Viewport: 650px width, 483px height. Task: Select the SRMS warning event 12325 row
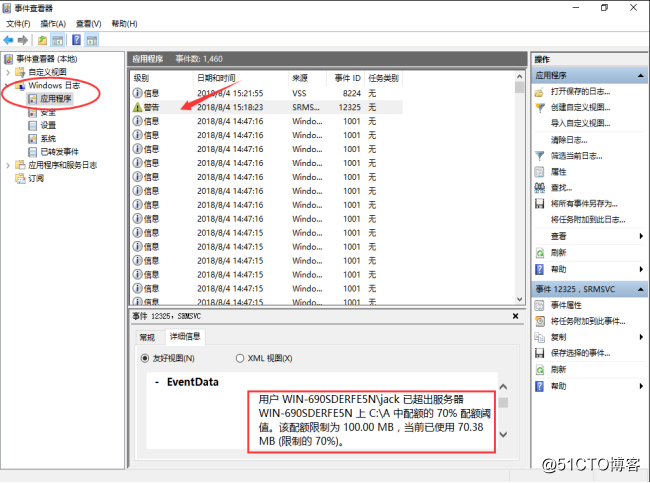267,107
